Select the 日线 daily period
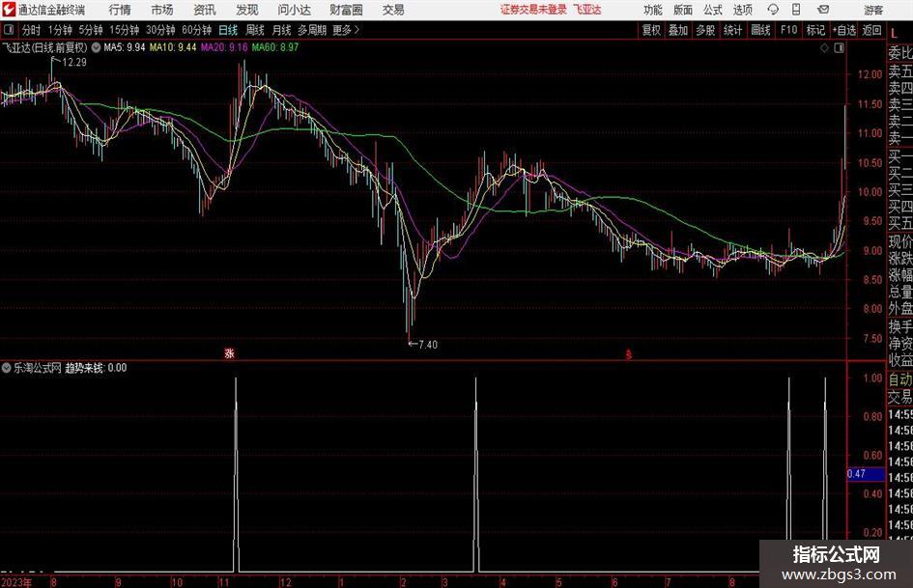 pos(228,30)
